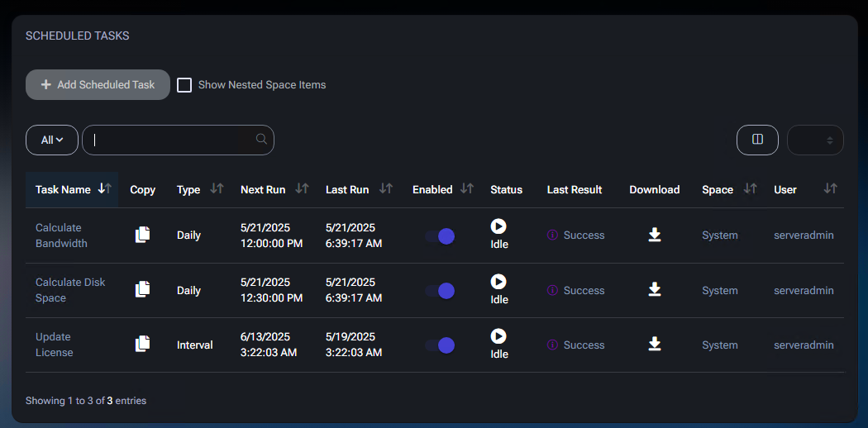Download Calculate Disk Space task log
This screenshot has height=428, width=868.
(x=655, y=290)
